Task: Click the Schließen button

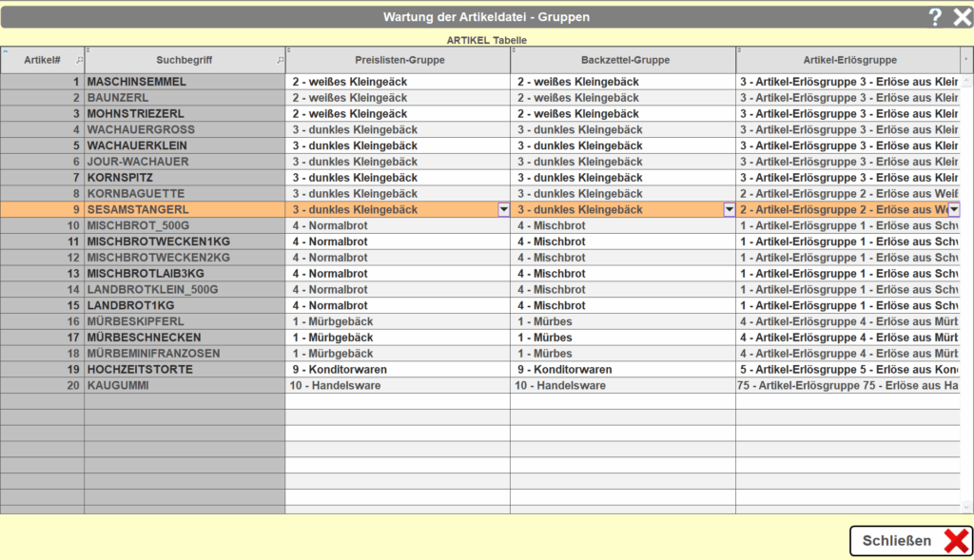Action: click(x=910, y=541)
